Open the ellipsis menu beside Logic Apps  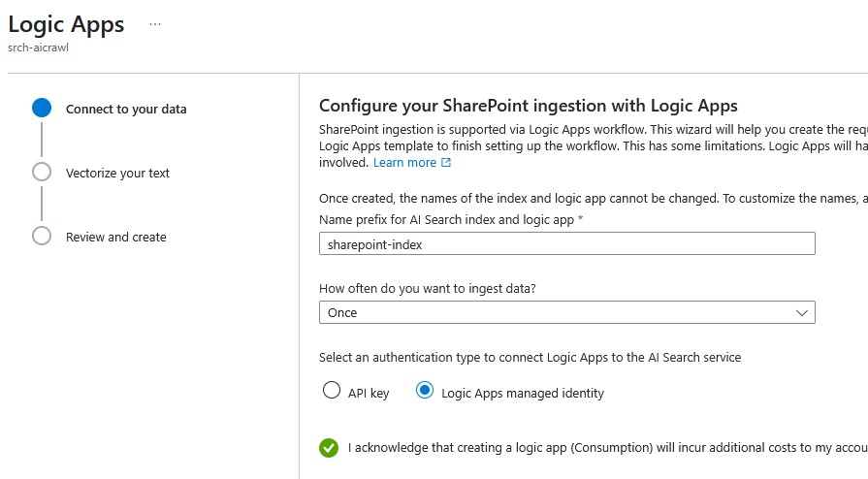155,24
